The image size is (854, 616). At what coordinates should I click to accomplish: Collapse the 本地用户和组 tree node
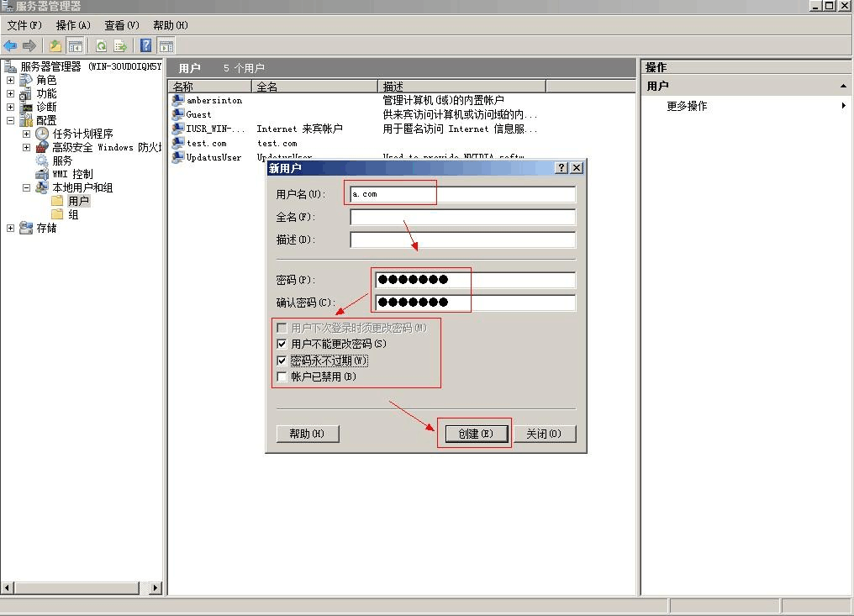tap(26, 188)
